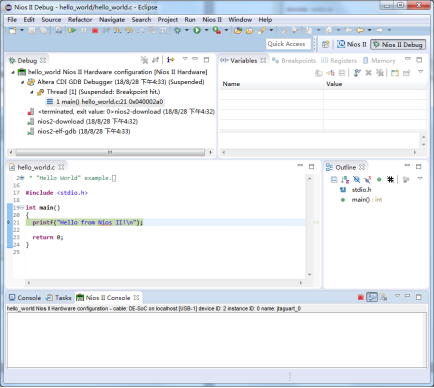Click Collapse All icon in Variables view
The width and height of the screenshot is (434, 388).
point(342,72)
